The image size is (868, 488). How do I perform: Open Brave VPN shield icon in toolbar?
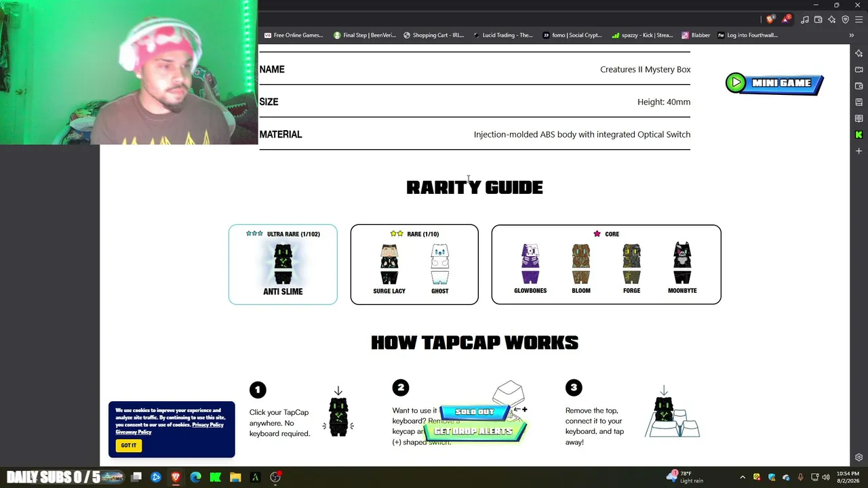pyautogui.click(x=846, y=20)
